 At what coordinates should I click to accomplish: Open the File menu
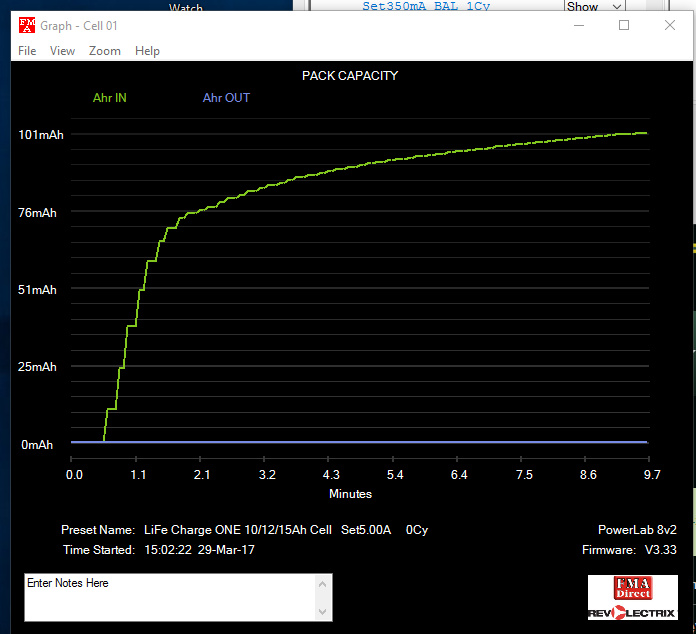click(x=27, y=51)
